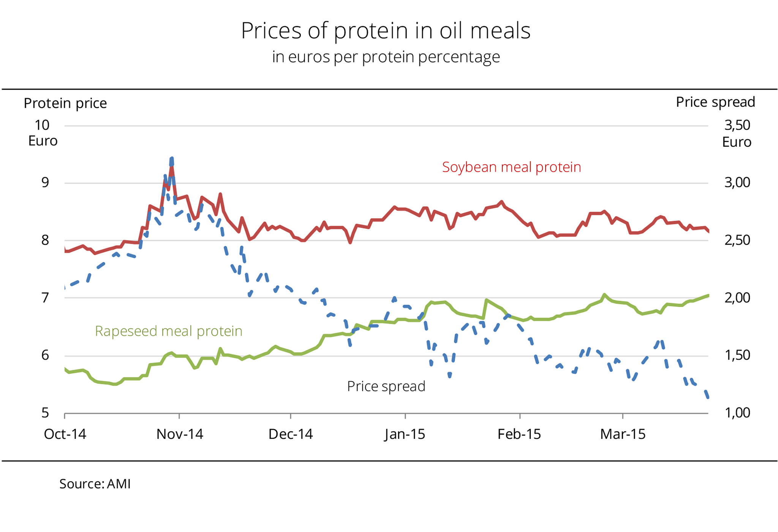Select the 'Nov-14' x-axis label

[180, 434]
